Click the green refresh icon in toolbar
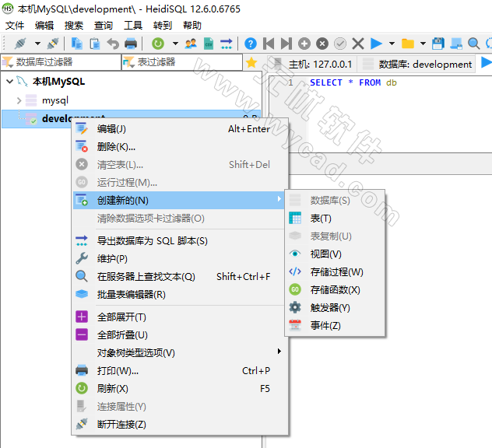Image resolution: width=492 pixels, height=448 pixels. point(158,44)
